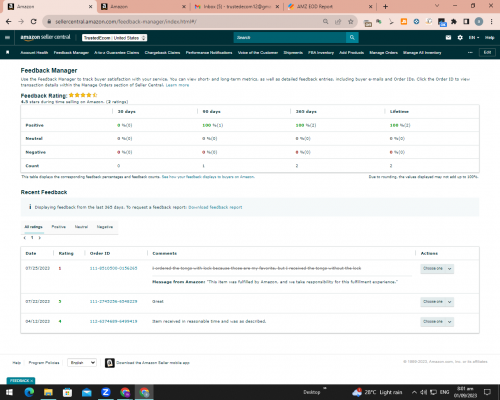Open Performance Notifications
Image resolution: width=500 pixels, height=400 pixels.
[x=209, y=52]
